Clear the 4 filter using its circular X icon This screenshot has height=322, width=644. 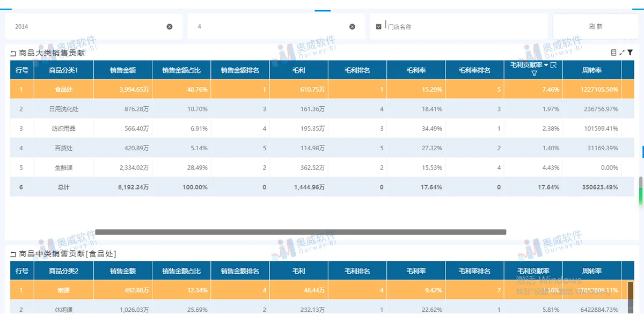[353, 26]
